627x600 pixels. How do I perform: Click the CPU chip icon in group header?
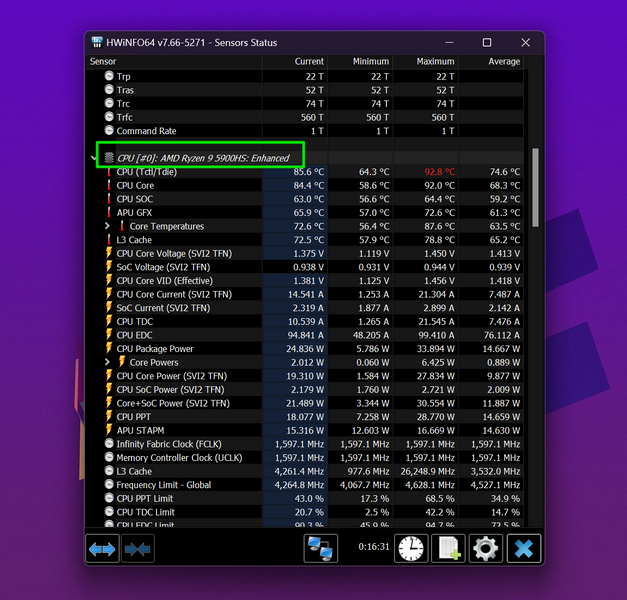(108, 158)
